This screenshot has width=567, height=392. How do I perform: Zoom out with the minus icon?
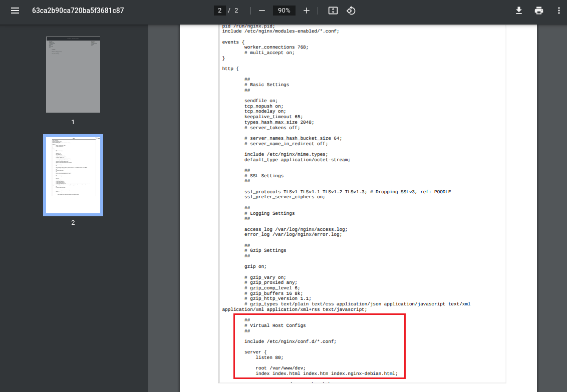[262, 11]
